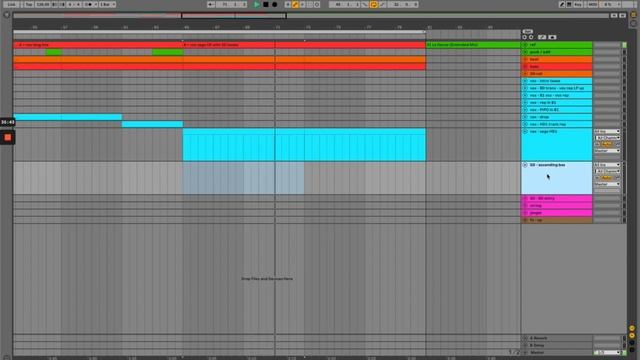Select the fx / up track header
Screen dimensions: 640x360
click(557, 220)
